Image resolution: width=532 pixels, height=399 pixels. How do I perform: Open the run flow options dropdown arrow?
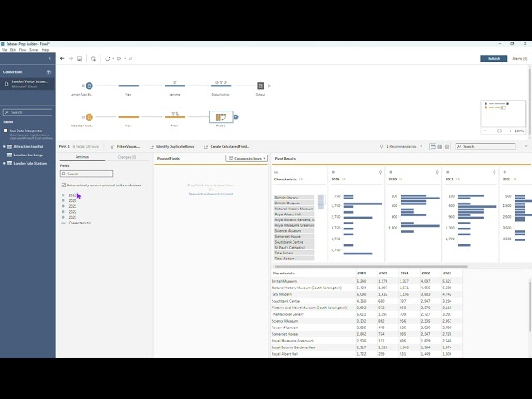coord(125,58)
